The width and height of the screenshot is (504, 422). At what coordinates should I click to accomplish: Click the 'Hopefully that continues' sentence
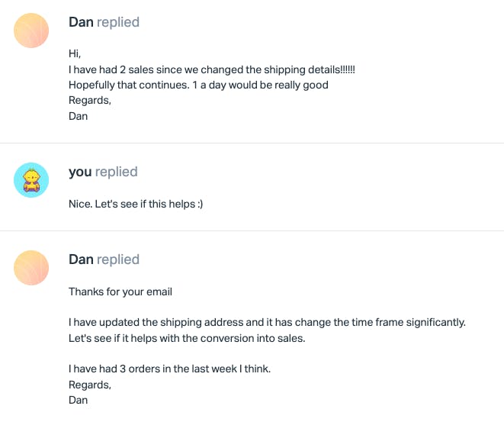pyautogui.click(x=198, y=85)
